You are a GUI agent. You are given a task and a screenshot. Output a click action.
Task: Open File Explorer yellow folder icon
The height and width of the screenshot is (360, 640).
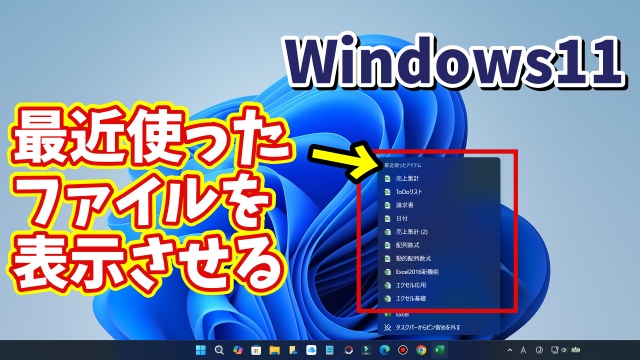pyautogui.click(x=274, y=350)
